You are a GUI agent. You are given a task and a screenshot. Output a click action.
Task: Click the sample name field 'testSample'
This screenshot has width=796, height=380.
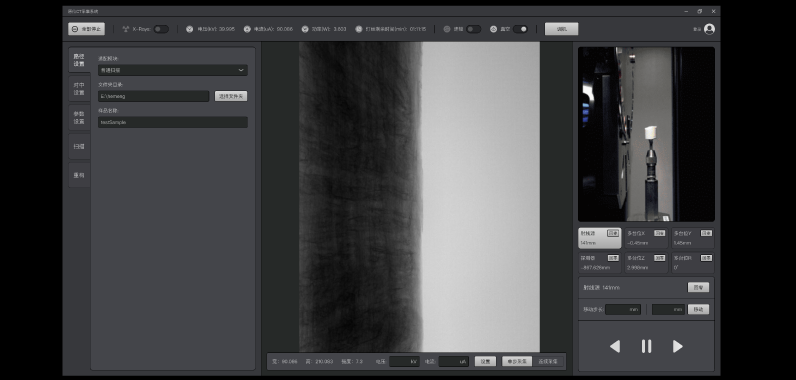(x=173, y=122)
